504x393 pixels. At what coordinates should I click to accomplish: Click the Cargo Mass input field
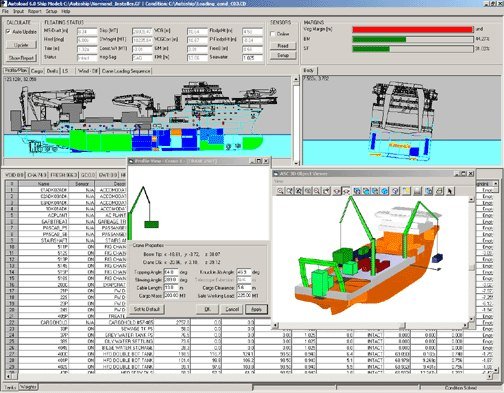point(171,295)
